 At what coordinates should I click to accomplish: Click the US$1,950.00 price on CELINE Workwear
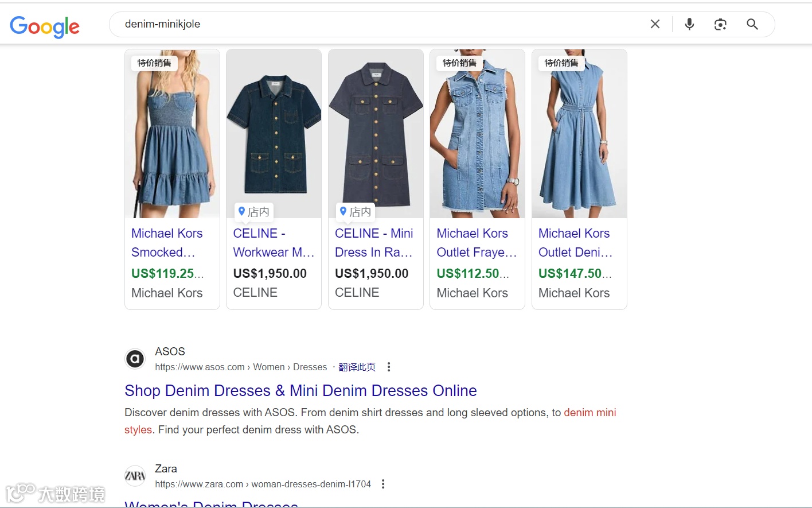270,273
